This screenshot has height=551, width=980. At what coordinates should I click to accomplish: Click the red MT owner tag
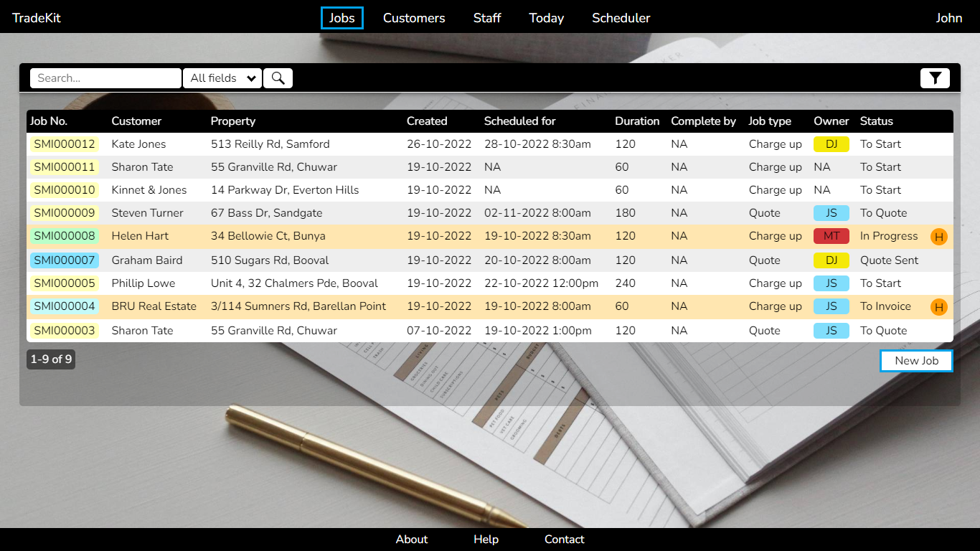[831, 236]
